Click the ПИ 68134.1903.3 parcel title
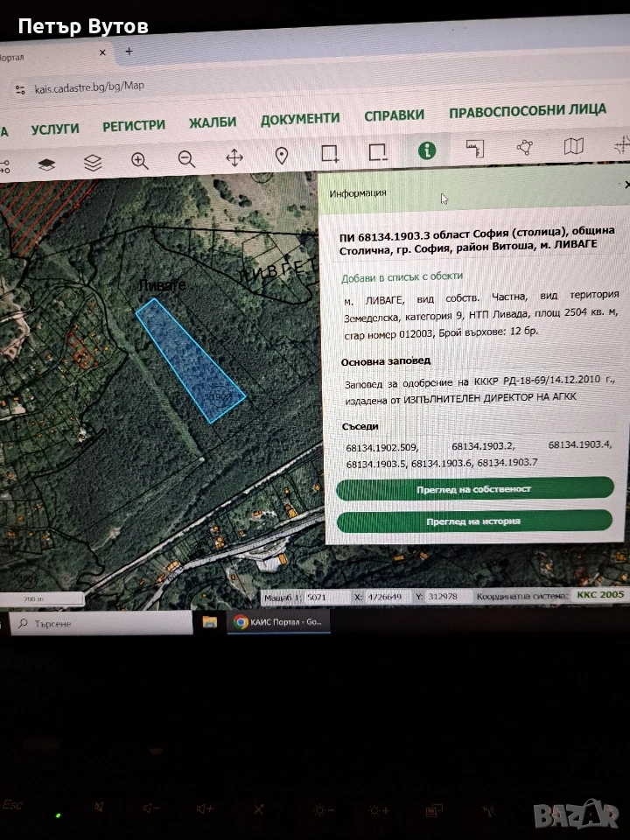The width and height of the screenshot is (630, 840). coord(477,240)
